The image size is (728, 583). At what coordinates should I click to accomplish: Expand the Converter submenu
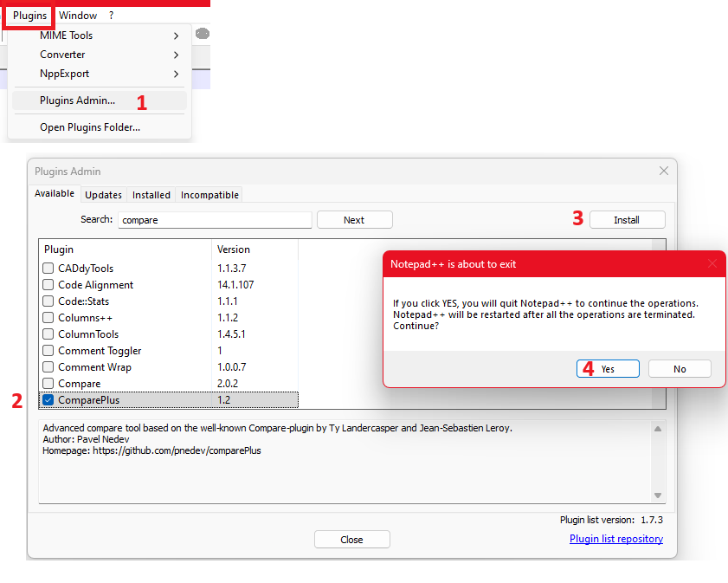tap(100, 55)
